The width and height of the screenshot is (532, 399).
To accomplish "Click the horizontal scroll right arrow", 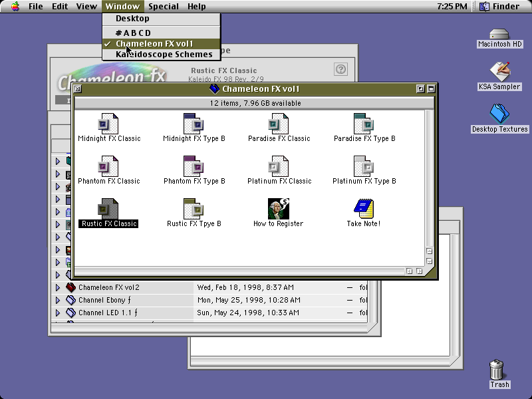I will [420, 271].
